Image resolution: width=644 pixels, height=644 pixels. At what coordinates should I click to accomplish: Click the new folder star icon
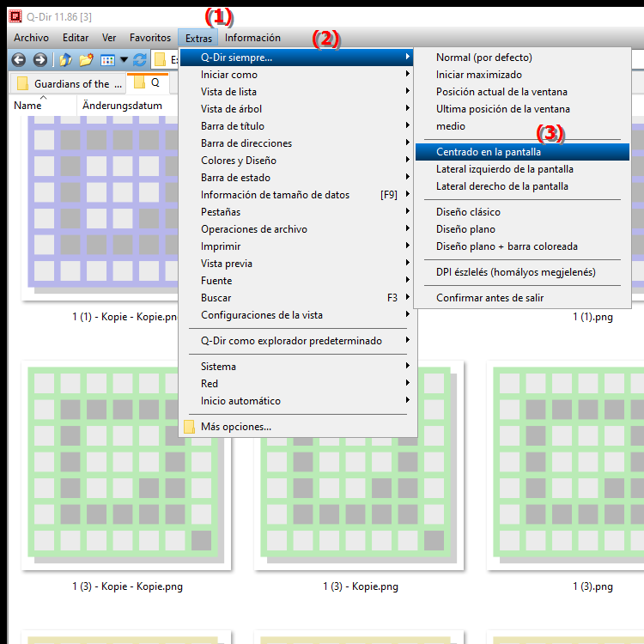point(86,60)
